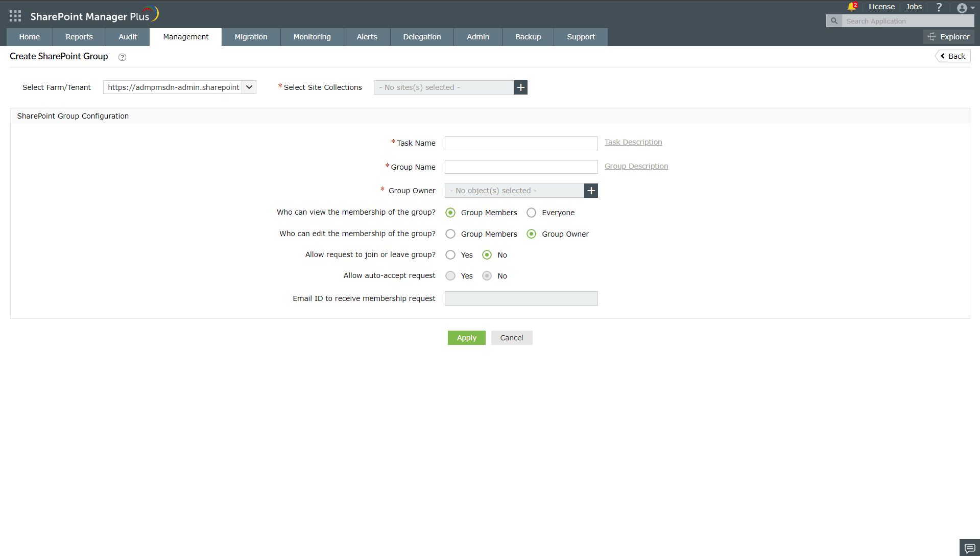This screenshot has width=980, height=556.
Task: Choose No for auto-accept request
Action: [x=487, y=276]
